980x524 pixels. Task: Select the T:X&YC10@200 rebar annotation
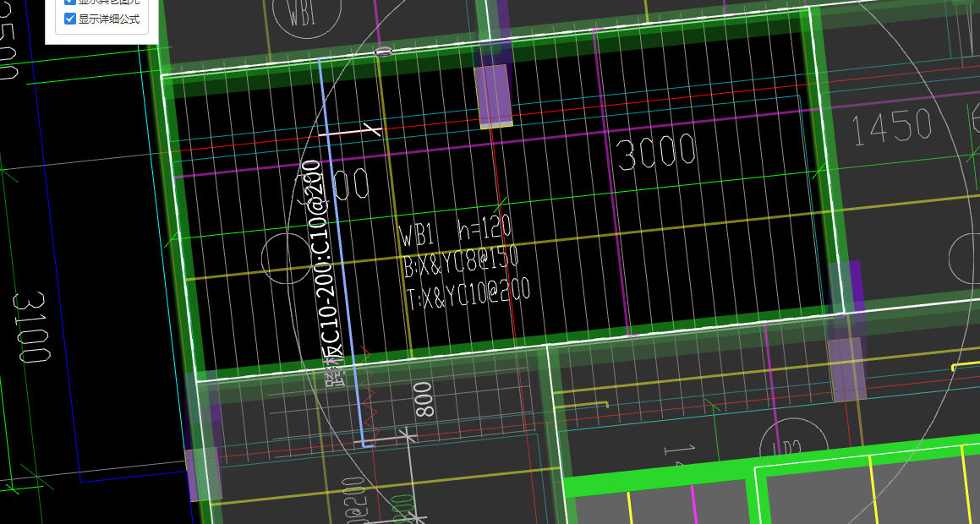468,294
